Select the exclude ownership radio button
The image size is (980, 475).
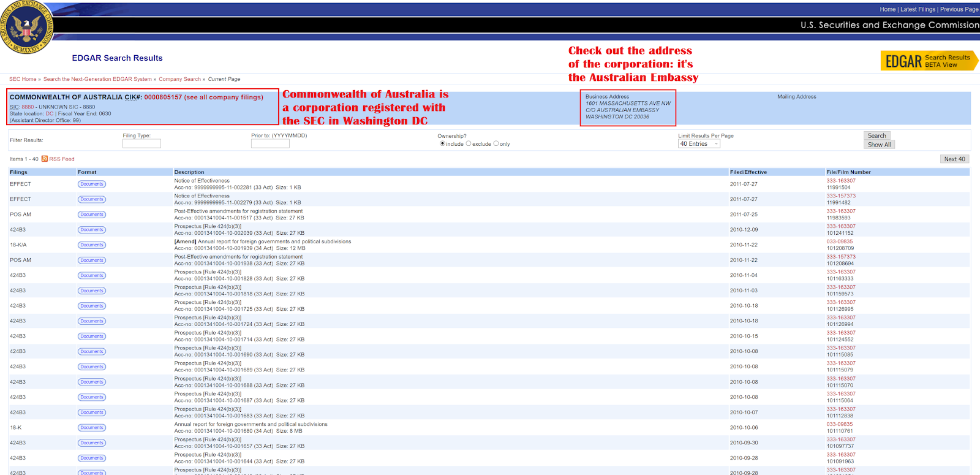[469, 143]
